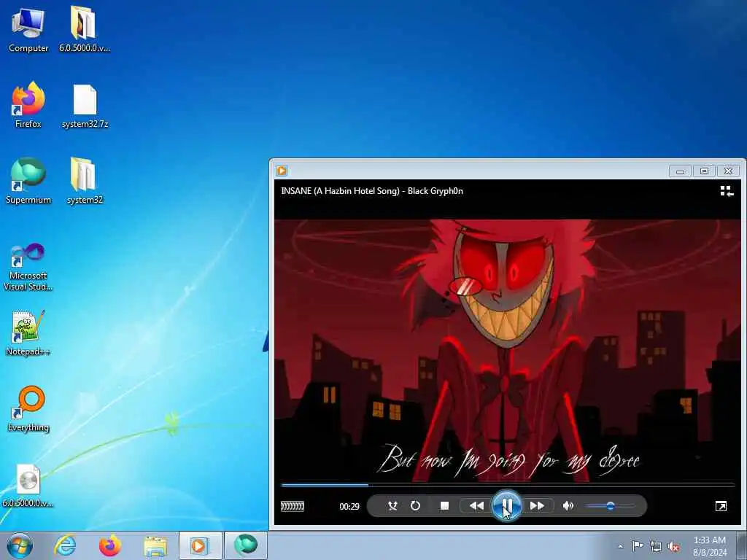Click the visualization bars icon in player

click(x=293, y=506)
